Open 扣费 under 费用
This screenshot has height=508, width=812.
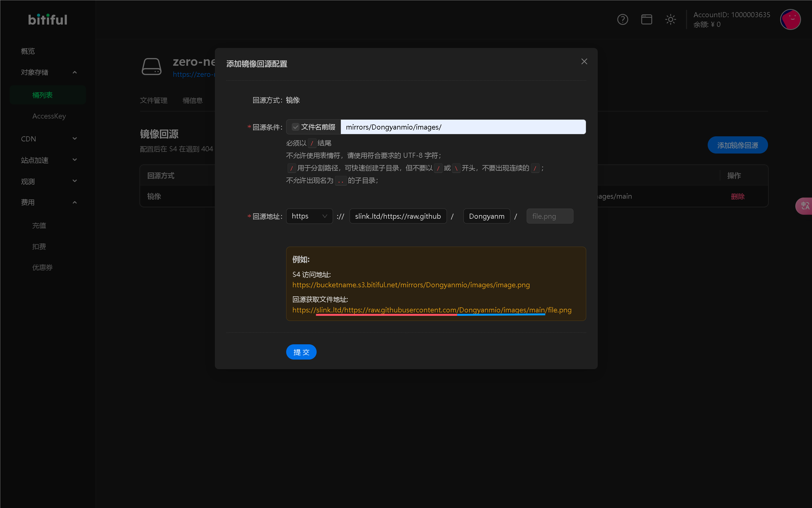point(39,247)
